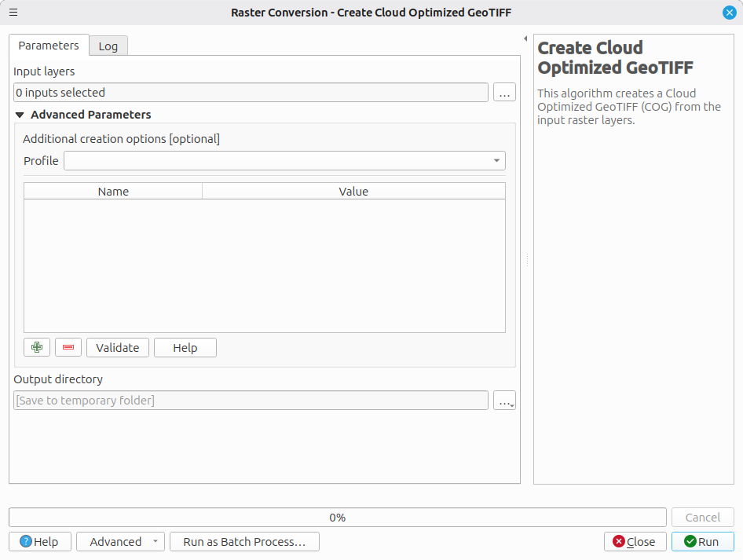Select the Parameters tab
The width and height of the screenshot is (743, 560).
click(49, 46)
